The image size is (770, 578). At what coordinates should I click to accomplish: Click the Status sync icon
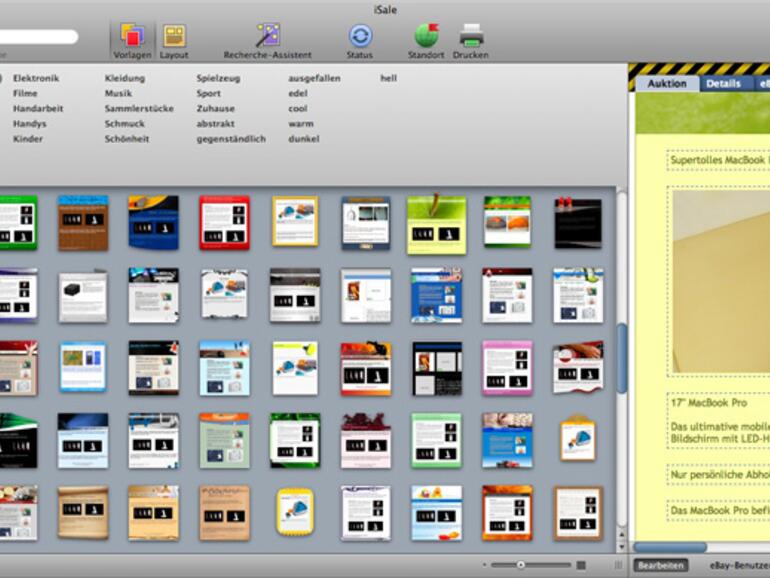click(359, 38)
